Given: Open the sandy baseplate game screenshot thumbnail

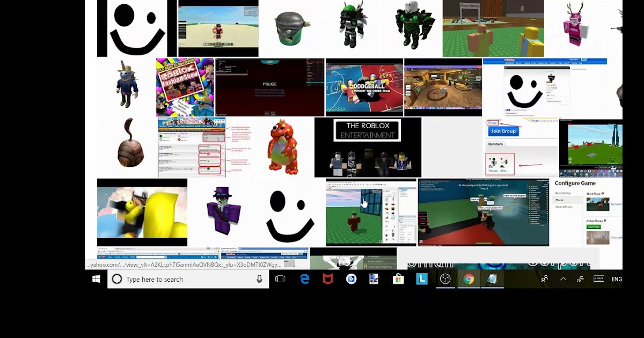Looking at the screenshot, I should click(218, 28).
